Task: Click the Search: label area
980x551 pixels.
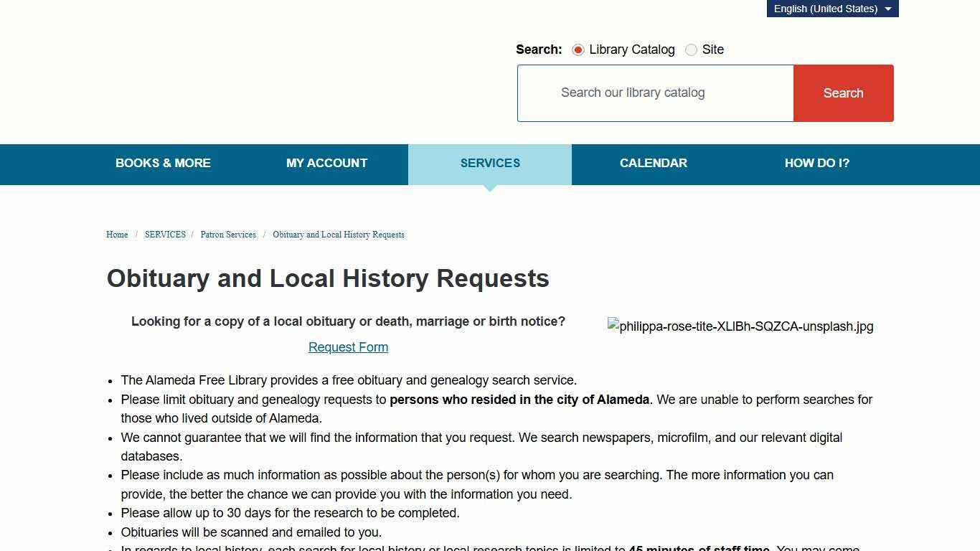Action: click(539, 50)
